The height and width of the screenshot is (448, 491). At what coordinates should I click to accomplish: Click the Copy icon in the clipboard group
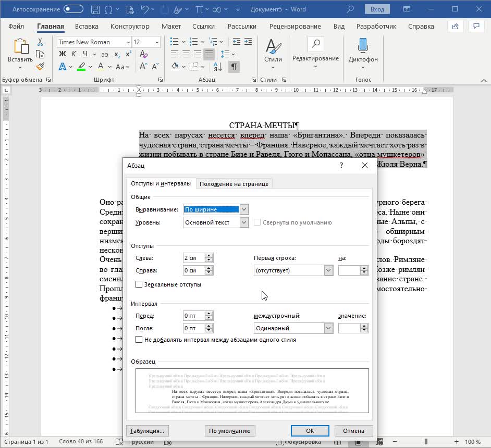40,54
